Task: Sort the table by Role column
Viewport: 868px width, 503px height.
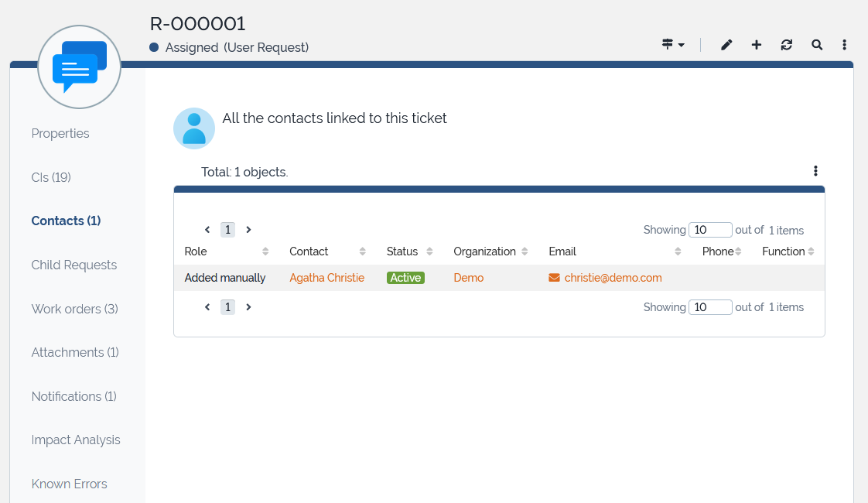Action: 265,251
